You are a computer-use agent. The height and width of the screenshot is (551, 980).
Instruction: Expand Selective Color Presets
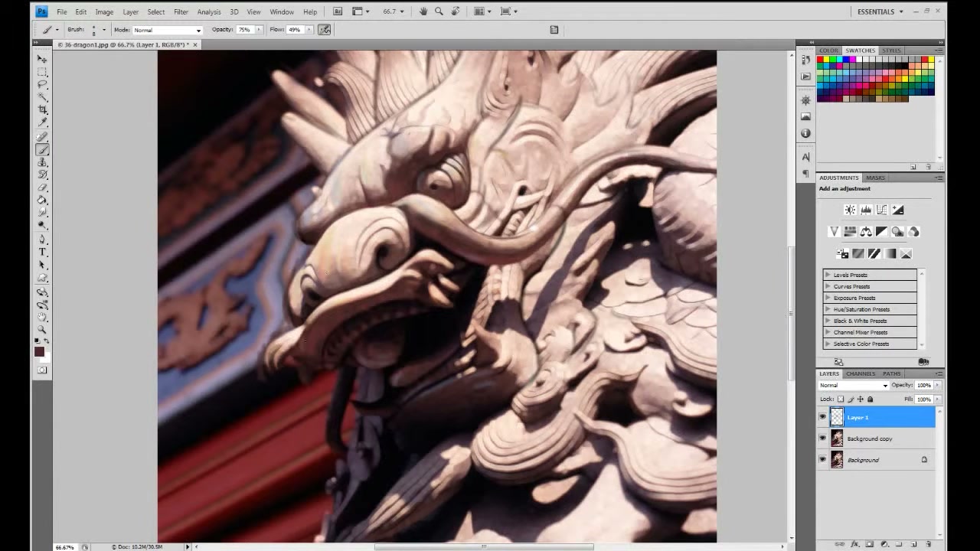tap(828, 344)
